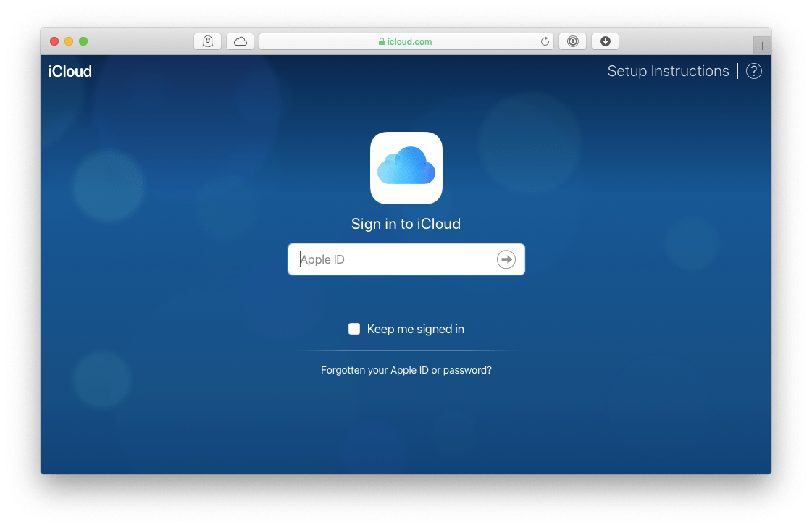Click the Sign in to iCloud heading
The width and height of the screenshot is (812, 528).
pyautogui.click(x=406, y=224)
